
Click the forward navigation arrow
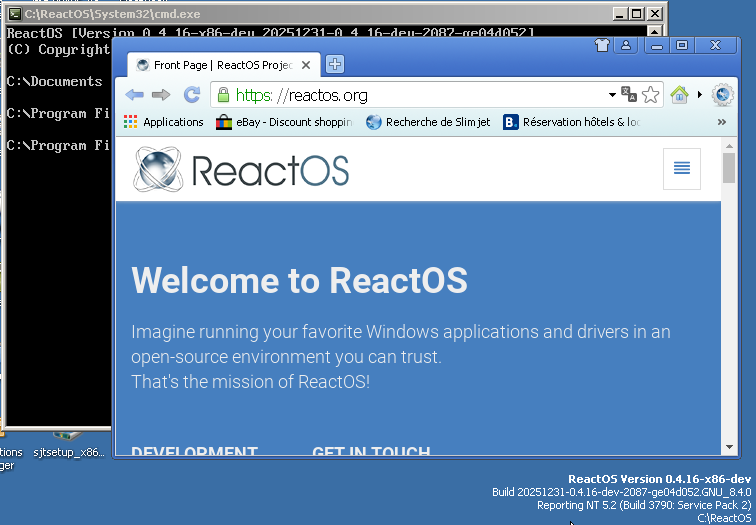(x=162, y=95)
